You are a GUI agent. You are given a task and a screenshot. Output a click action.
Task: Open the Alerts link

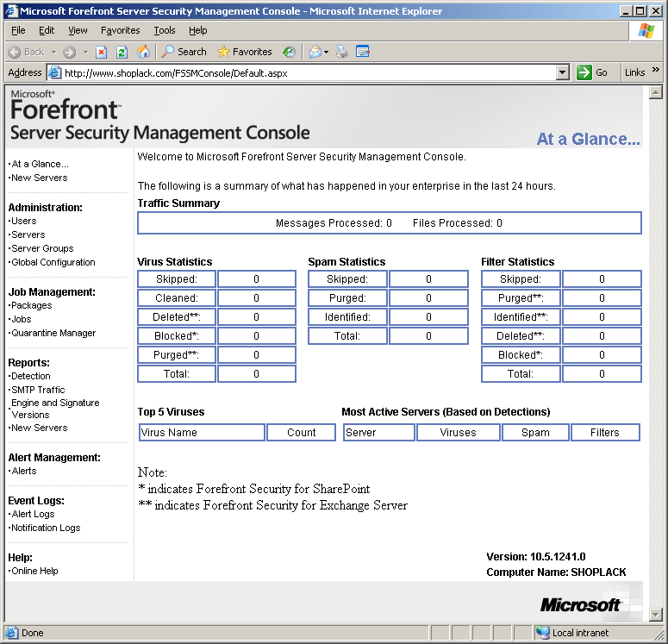(24, 471)
